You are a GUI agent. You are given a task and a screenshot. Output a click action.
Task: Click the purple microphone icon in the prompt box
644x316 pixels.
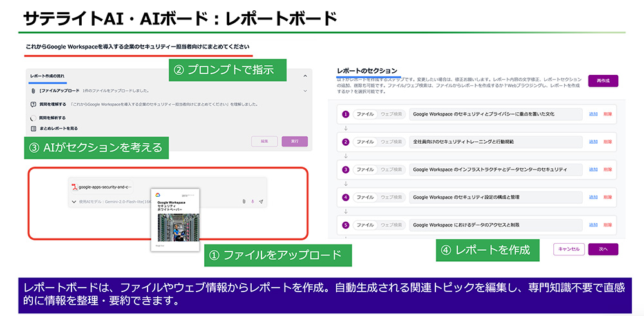point(252,202)
